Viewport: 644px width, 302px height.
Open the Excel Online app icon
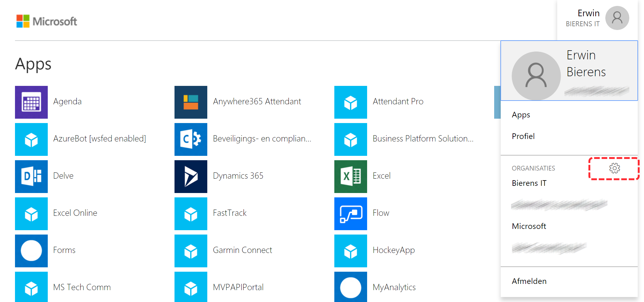(x=31, y=214)
